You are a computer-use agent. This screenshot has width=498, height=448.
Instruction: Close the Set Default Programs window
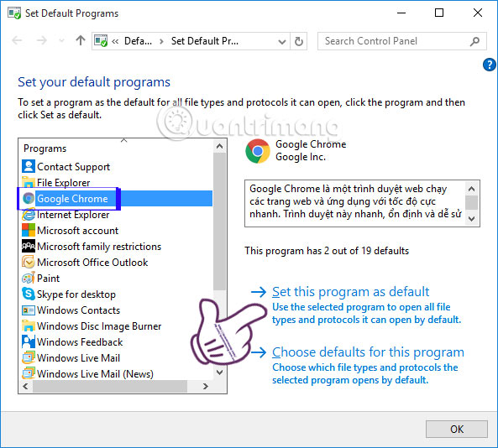coord(478,13)
